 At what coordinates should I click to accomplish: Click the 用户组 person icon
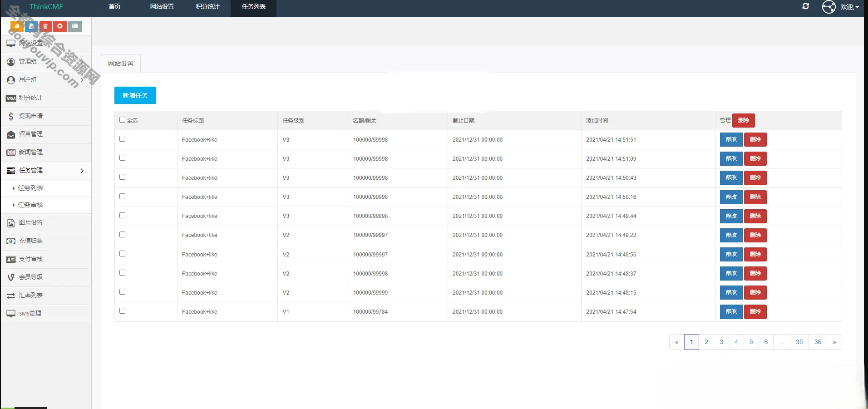coord(11,80)
